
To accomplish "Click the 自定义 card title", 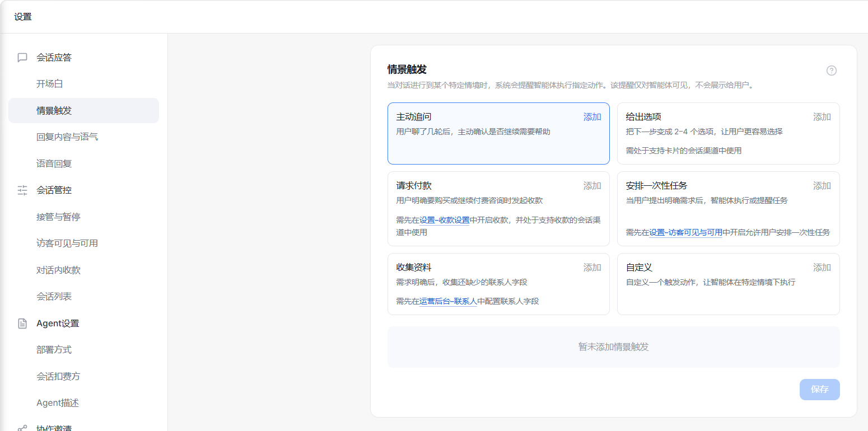I will coord(639,268).
